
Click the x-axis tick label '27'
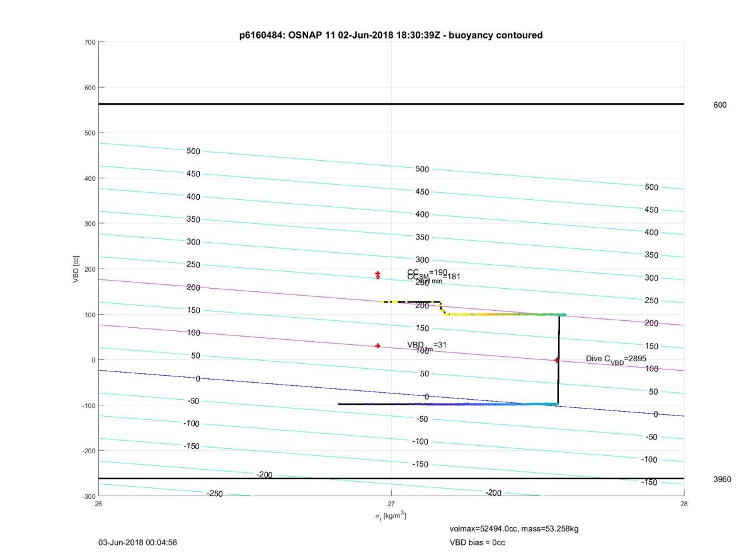pyautogui.click(x=391, y=504)
